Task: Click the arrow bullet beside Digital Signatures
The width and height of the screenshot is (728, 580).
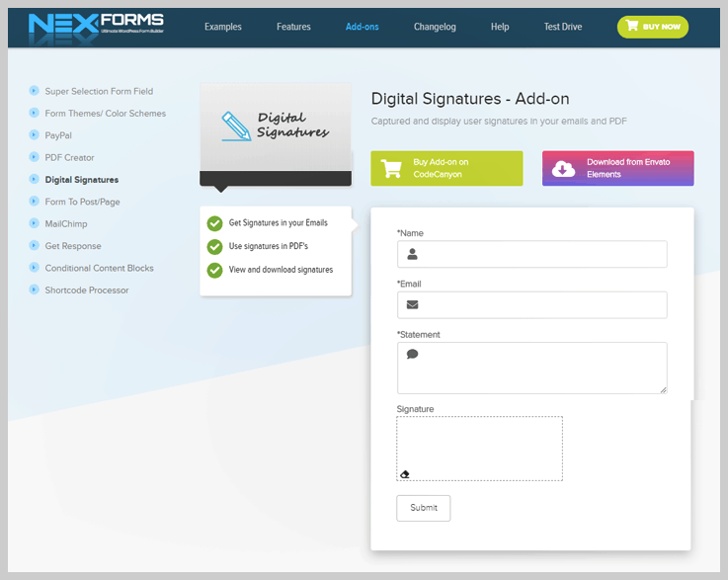Action: point(34,179)
